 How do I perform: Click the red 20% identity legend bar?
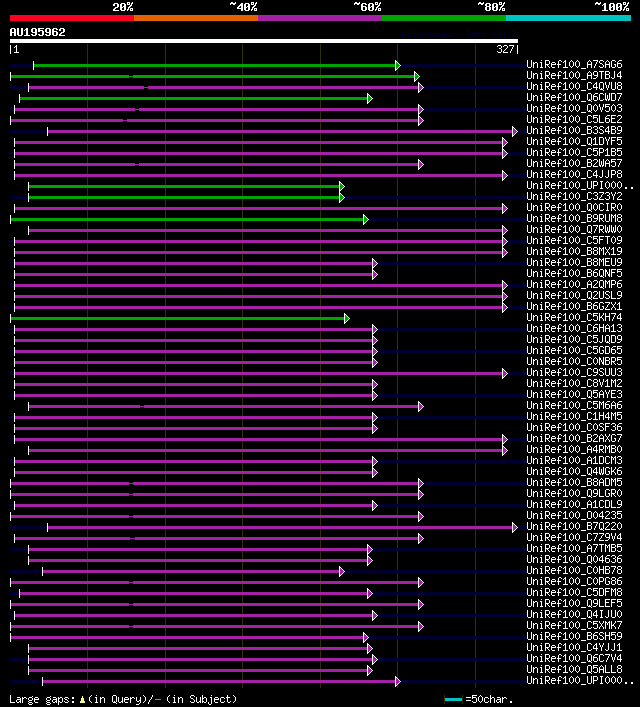(72, 18)
